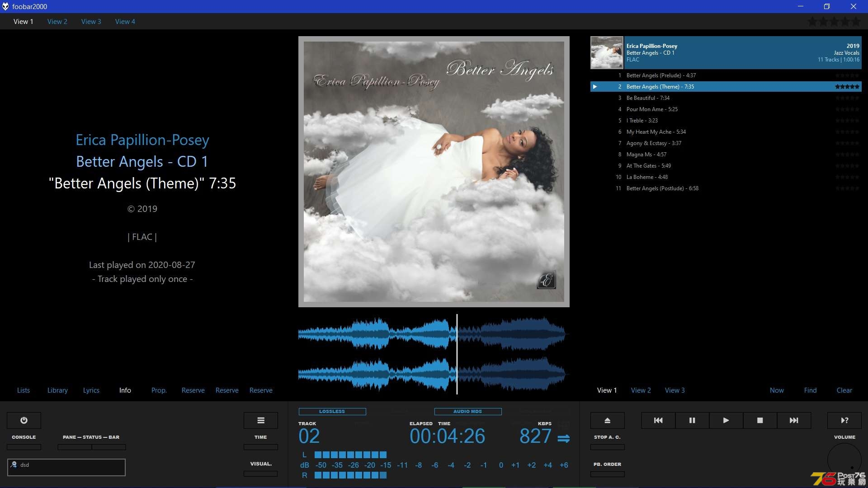868x488 pixels.
Task: Drag the waveform playback position marker
Action: tap(457, 352)
